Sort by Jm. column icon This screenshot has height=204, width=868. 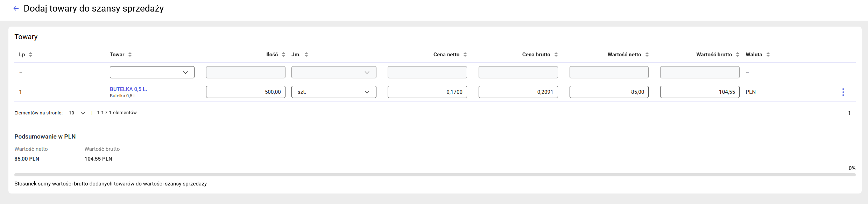pyautogui.click(x=306, y=55)
